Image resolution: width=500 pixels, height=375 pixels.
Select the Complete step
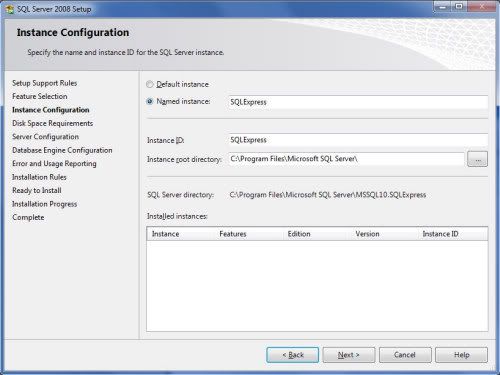28,217
